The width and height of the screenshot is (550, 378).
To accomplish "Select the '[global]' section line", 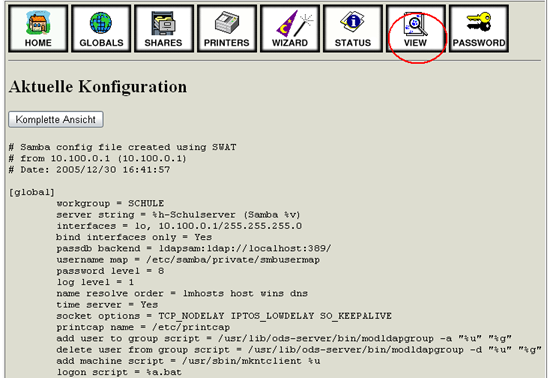I will tap(32, 192).
